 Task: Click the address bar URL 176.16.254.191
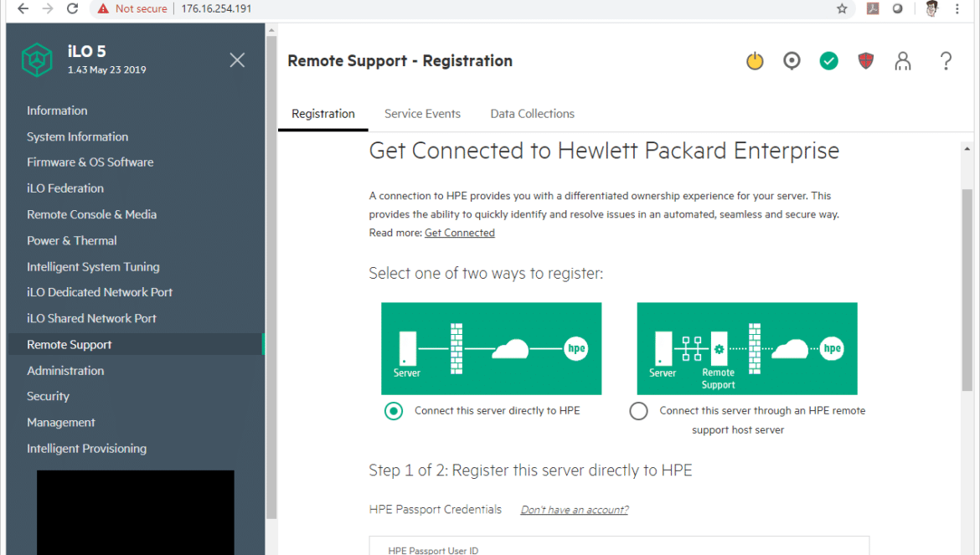(216, 8)
